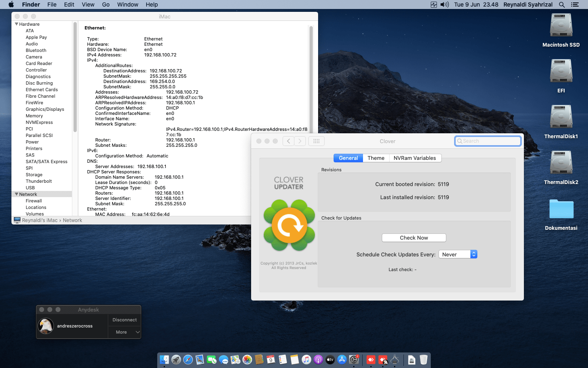
Task: Open Podcasts from the Dock
Action: pos(318,360)
